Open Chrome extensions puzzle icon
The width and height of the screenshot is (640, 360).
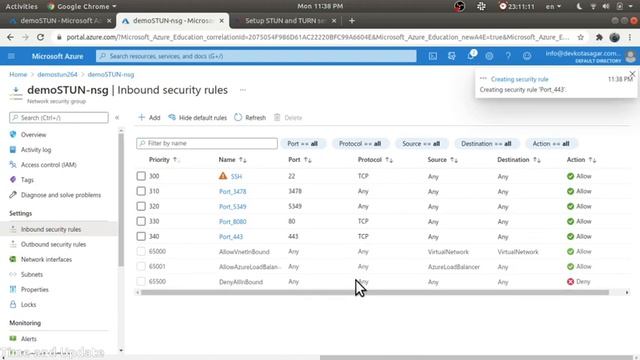pos(599,37)
